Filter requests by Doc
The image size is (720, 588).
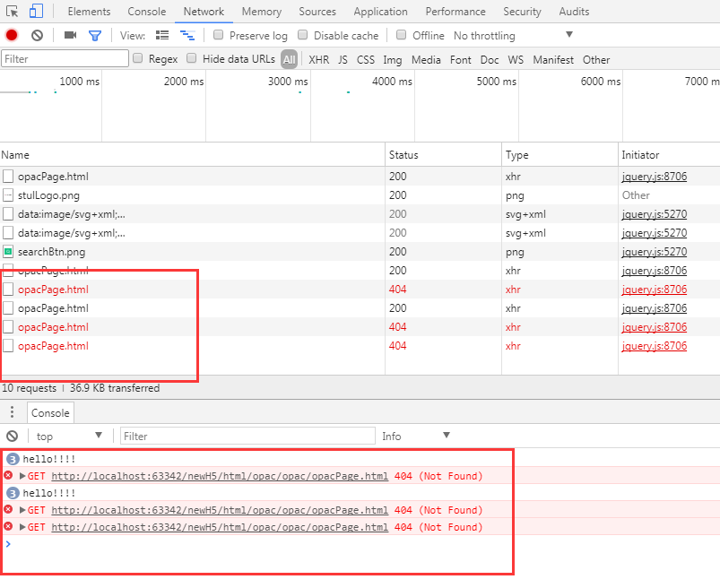[490, 60]
